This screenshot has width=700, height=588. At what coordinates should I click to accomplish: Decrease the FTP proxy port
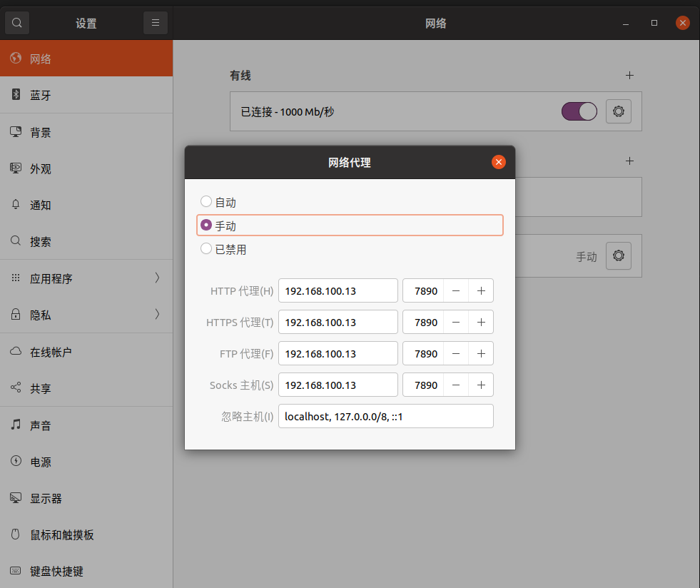tap(456, 354)
